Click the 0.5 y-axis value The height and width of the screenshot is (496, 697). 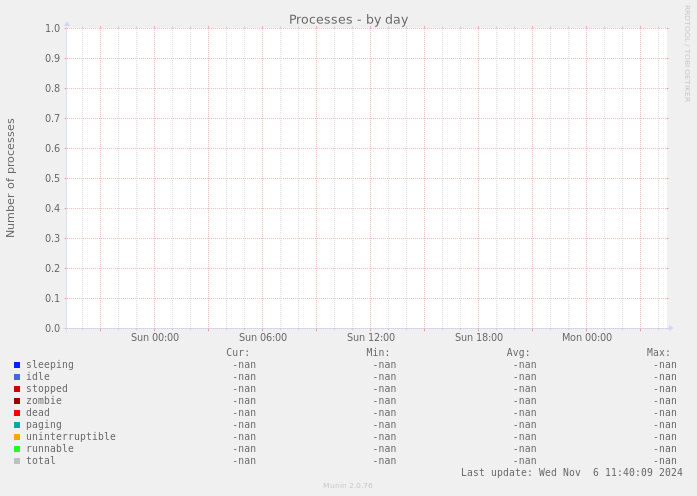[52, 178]
